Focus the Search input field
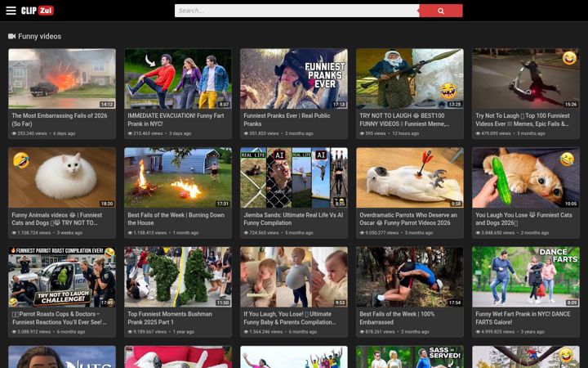The height and width of the screenshot is (368, 588). (297, 11)
